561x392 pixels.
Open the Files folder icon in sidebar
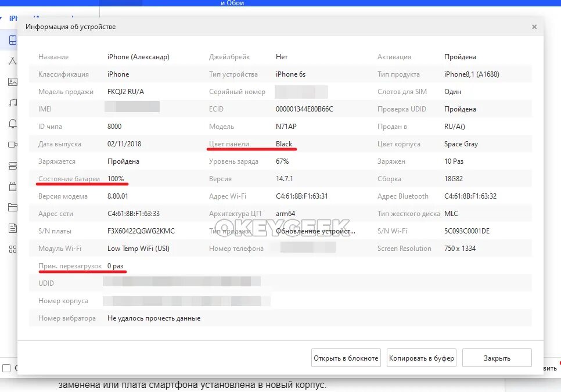13,207
